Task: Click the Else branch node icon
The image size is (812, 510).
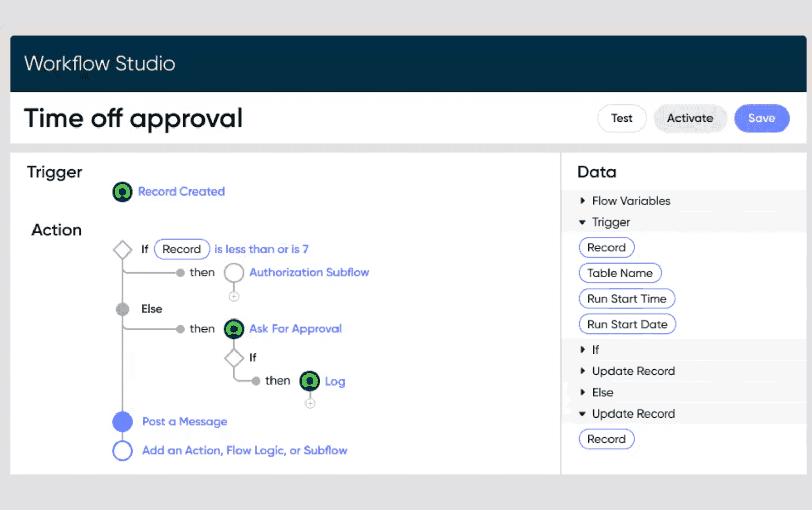Action: click(x=122, y=309)
